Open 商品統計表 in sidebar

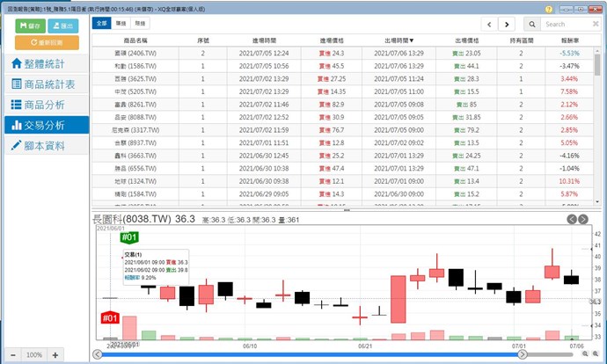pos(47,84)
